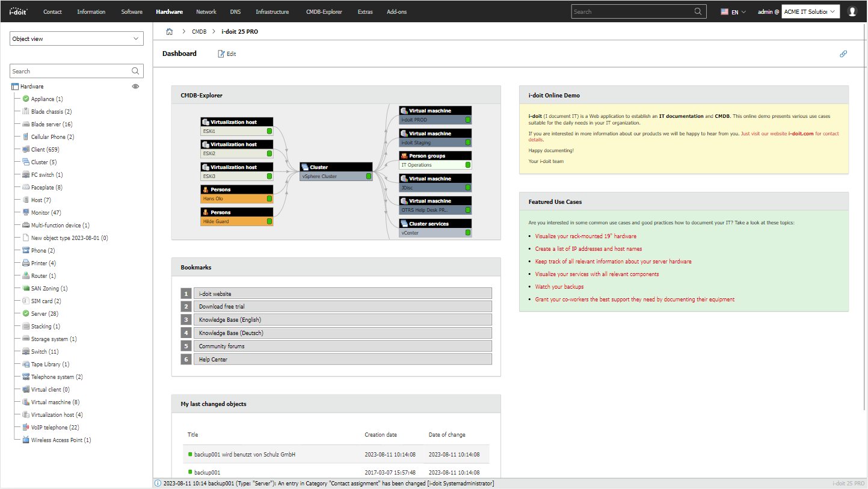868x489 pixels.
Task: Click the CMDB breadcrumb link
Action: 199,31
